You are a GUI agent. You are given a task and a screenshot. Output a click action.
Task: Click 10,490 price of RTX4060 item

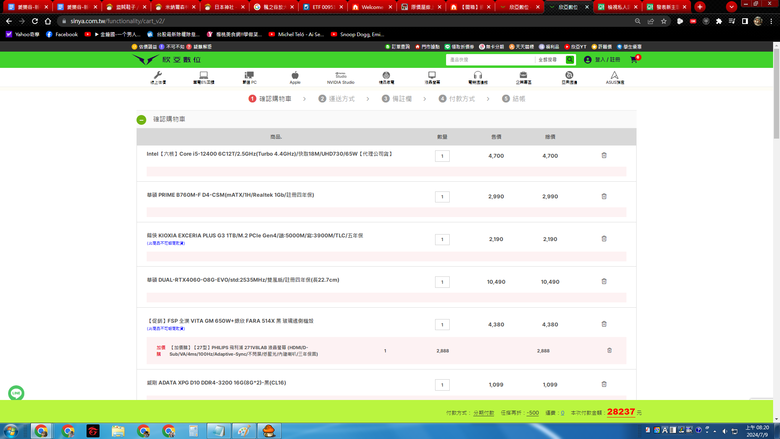pos(496,282)
